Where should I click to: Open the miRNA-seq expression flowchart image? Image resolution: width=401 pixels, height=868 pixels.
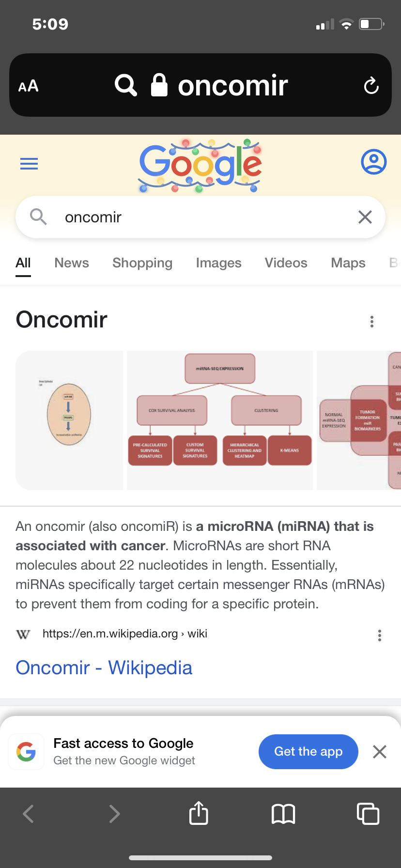coord(220,420)
